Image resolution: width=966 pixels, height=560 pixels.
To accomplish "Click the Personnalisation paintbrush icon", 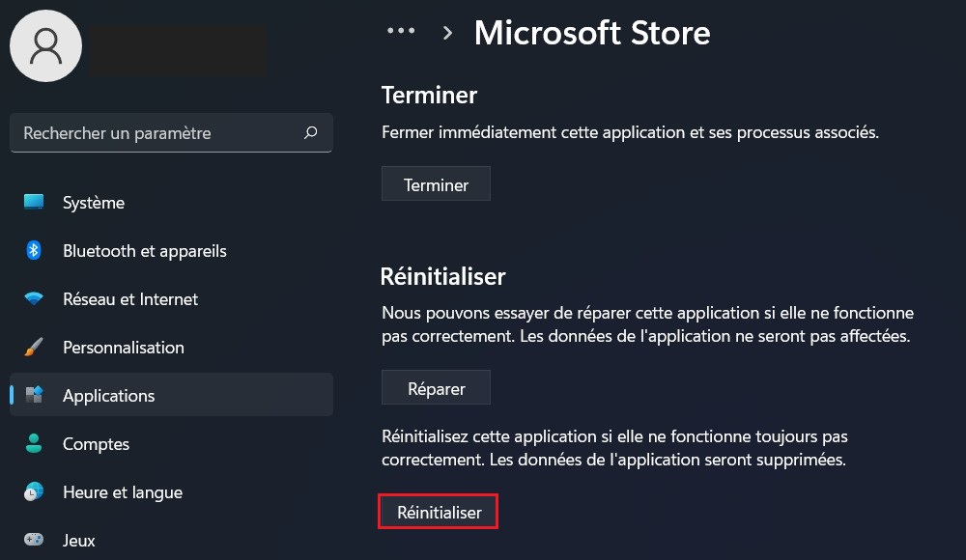I will 34,347.
